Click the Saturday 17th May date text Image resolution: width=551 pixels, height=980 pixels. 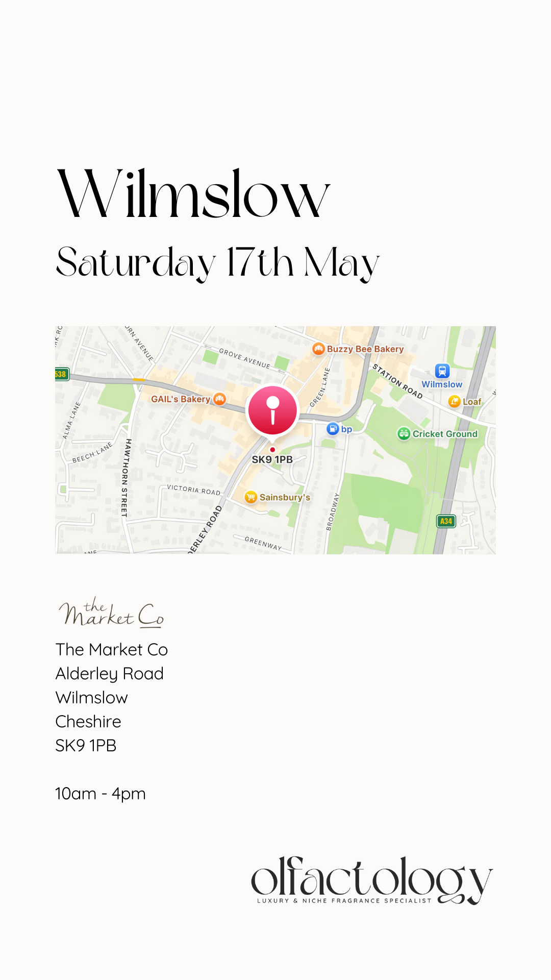[218, 262]
